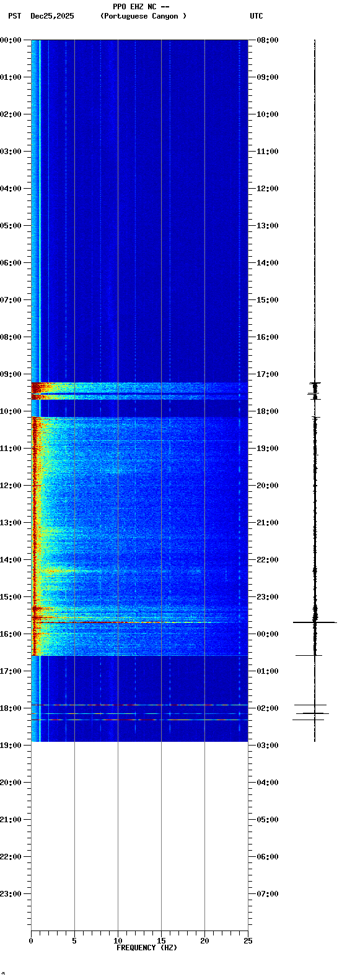Click the "17:00" UTC time label
Screen dimensions: 342x980
[268, 374]
